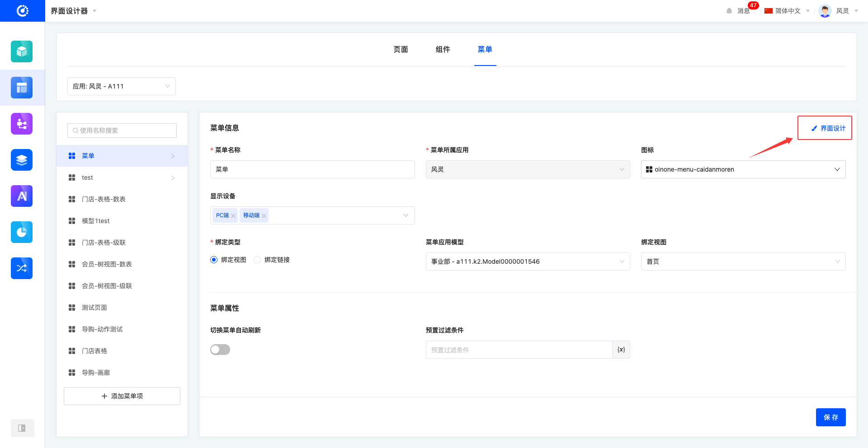The image size is (868, 448).
Task: Open the 绑定视图 dropdown showing 首页
Action: click(x=743, y=261)
